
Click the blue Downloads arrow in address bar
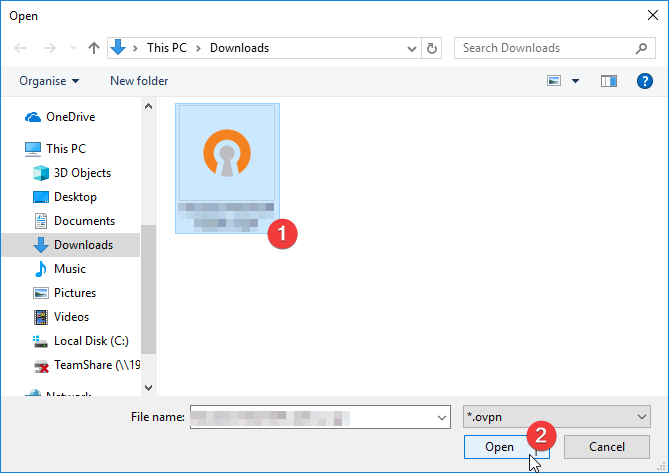(x=118, y=48)
